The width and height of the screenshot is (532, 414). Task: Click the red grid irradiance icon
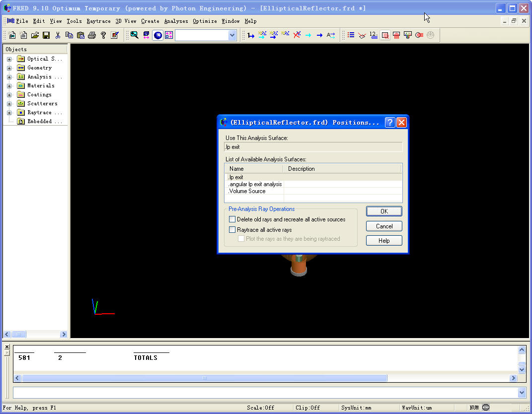point(396,35)
